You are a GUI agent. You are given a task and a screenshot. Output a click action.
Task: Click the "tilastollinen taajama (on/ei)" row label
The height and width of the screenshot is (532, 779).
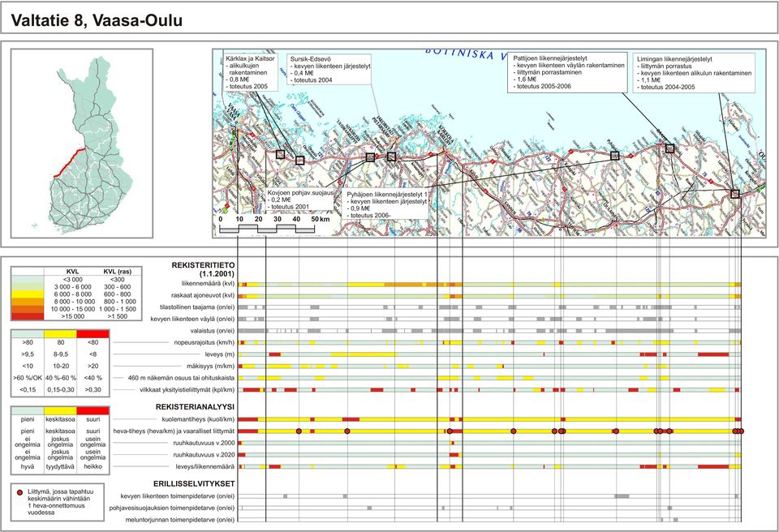coord(197,307)
